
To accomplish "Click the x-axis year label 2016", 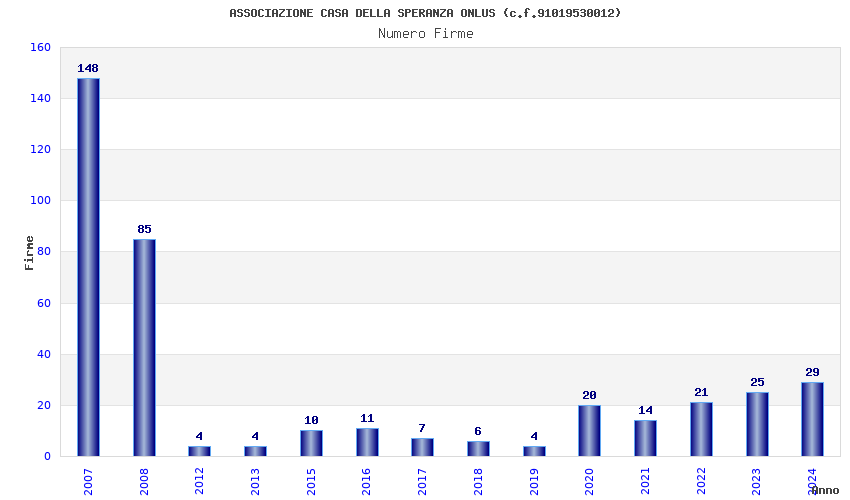I will (367, 482).
